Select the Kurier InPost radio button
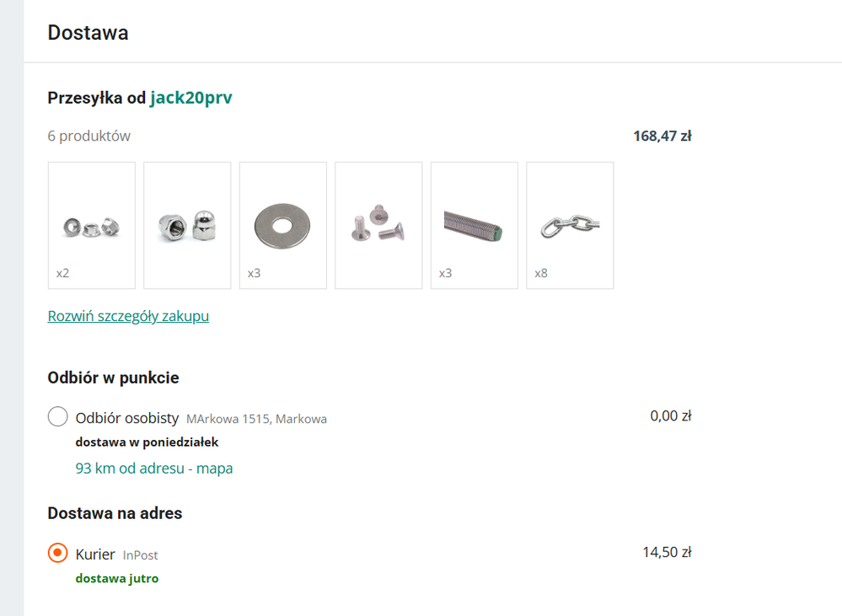The height and width of the screenshot is (616, 842). click(x=58, y=554)
